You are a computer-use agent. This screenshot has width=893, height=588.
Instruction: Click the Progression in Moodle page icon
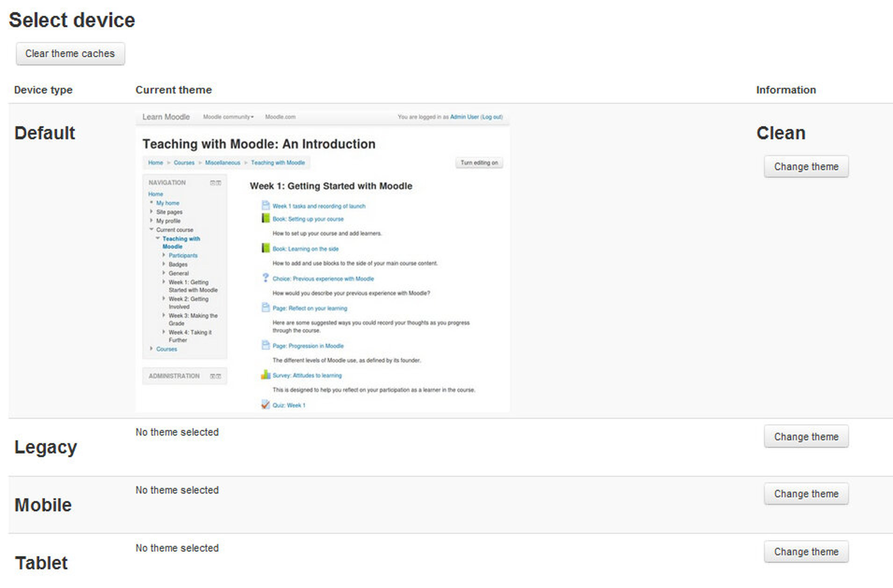coord(265,345)
